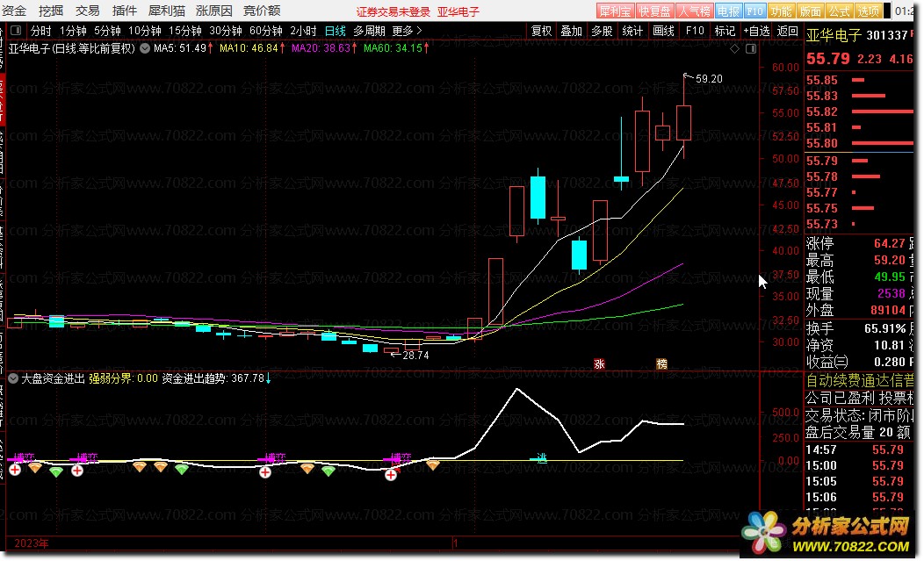Click the blue 电报 button
The width and height of the screenshot is (924, 561).
click(728, 11)
